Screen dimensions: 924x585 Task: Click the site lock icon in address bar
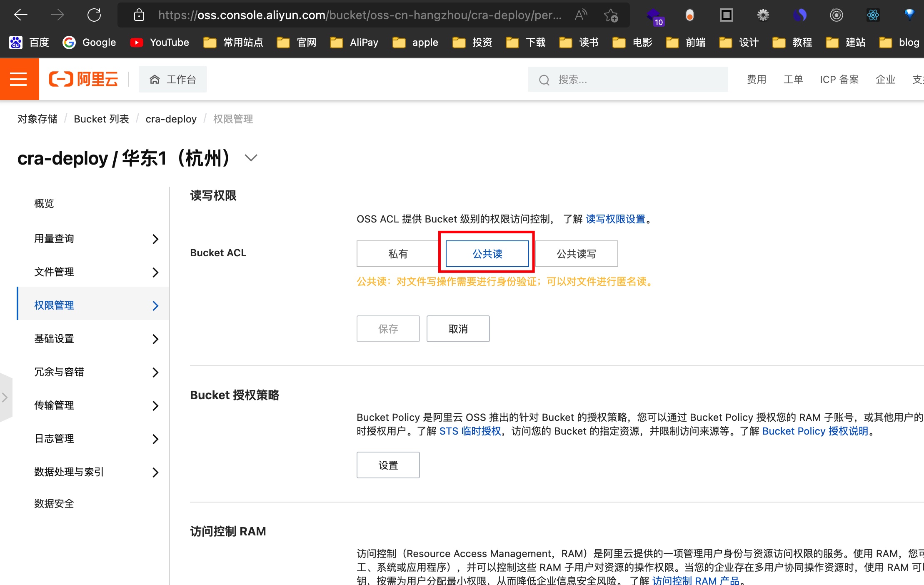(x=139, y=15)
